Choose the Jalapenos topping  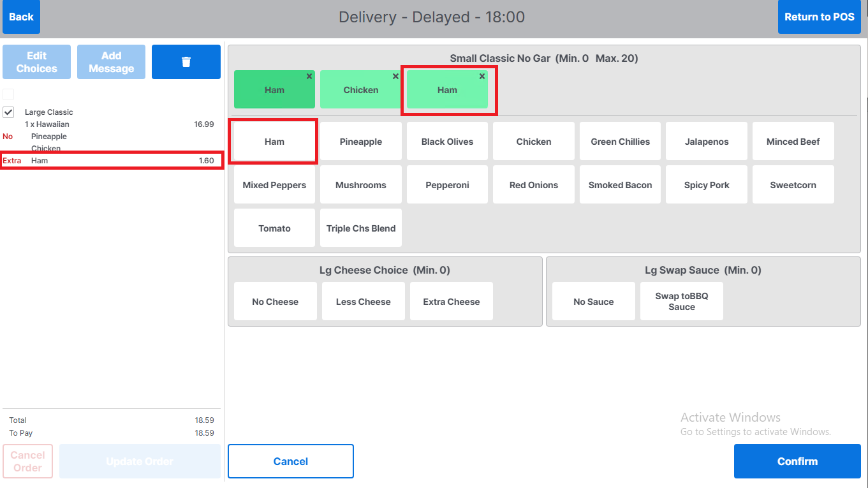(x=707, y=142)
